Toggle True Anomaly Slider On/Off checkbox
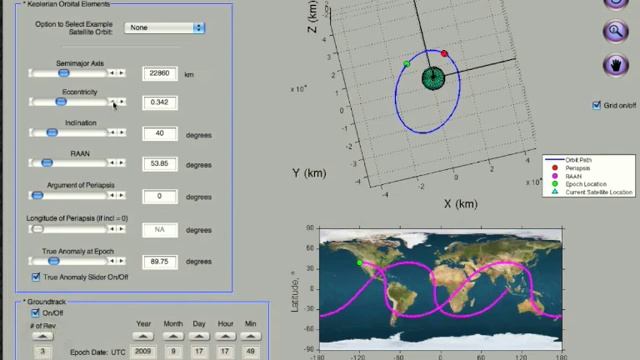 click(36, 277)
